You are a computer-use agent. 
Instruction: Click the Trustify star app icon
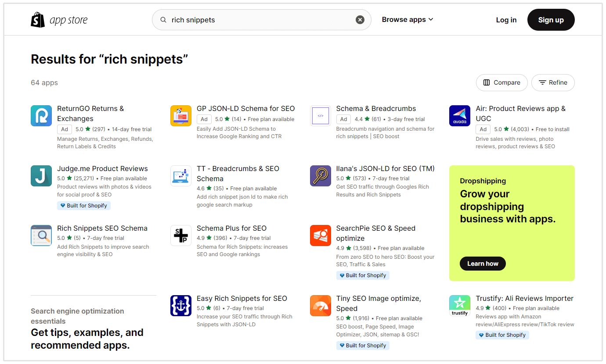pos(460,306)
